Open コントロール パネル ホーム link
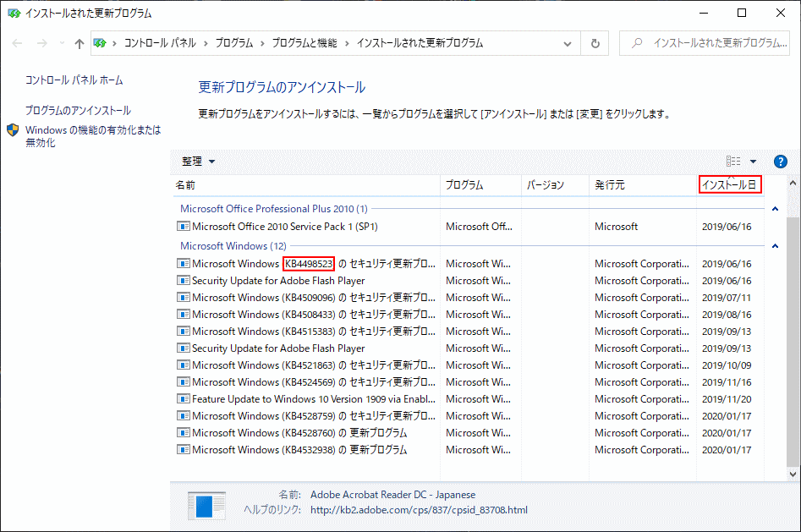Screen dimensions: 801x532 [x=74, y=80]
